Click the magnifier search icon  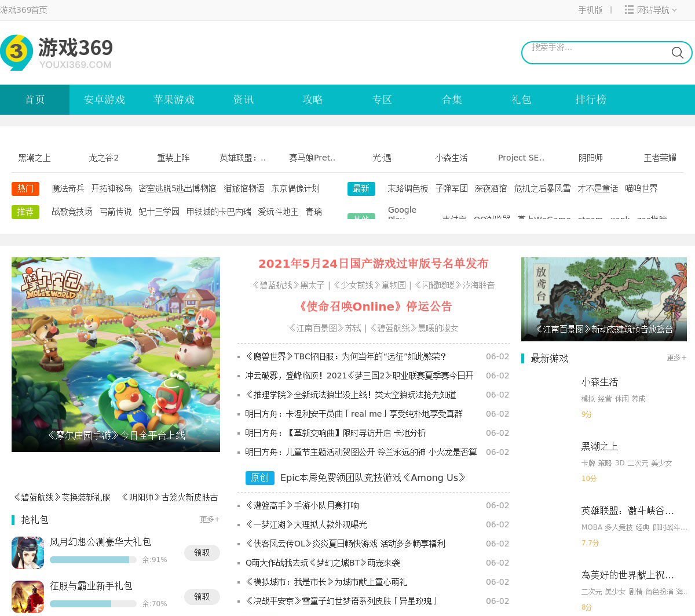(677, 53)
